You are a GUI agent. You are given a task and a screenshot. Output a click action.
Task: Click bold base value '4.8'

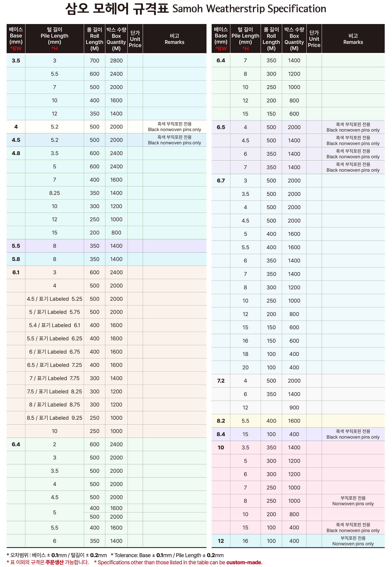point(16,153)
